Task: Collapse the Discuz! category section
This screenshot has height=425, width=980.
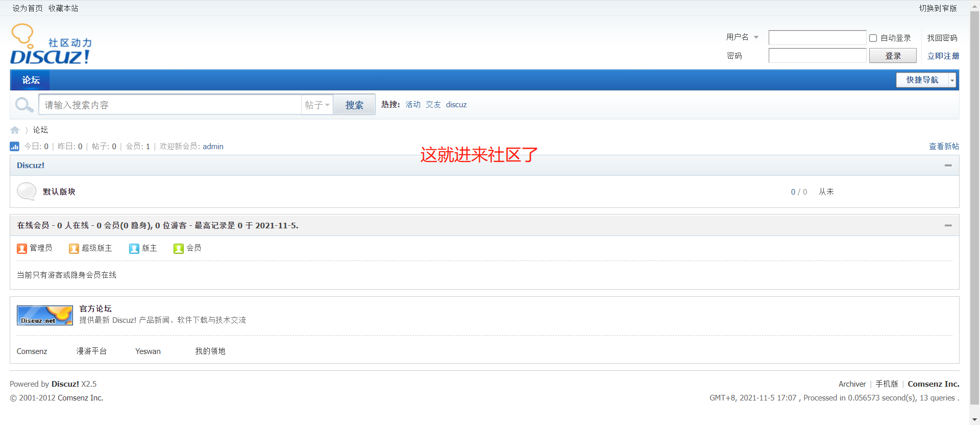Action: [948, 166]
